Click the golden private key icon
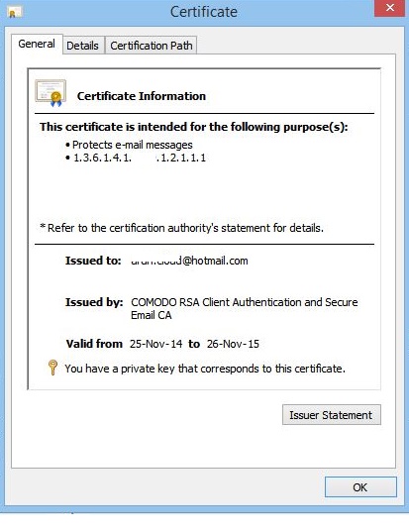The height and width of the screenshot is (532, 409). pyautogui.click(x=52, y=368)
